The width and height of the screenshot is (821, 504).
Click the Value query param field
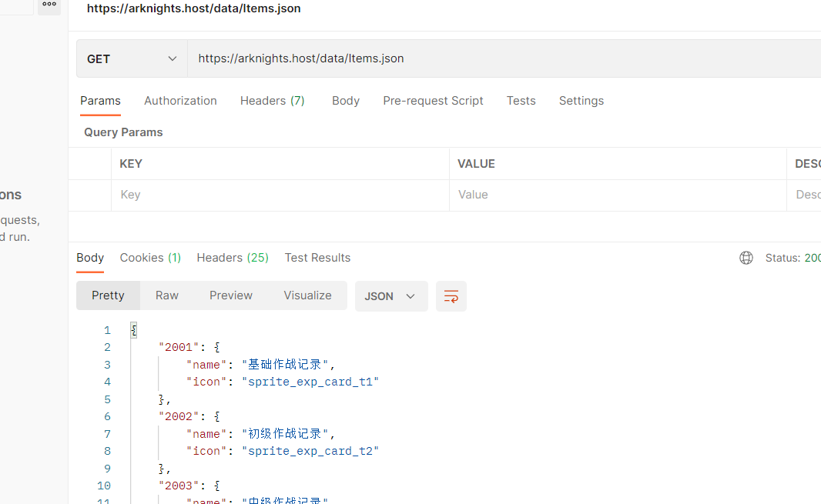coord(616,195)
